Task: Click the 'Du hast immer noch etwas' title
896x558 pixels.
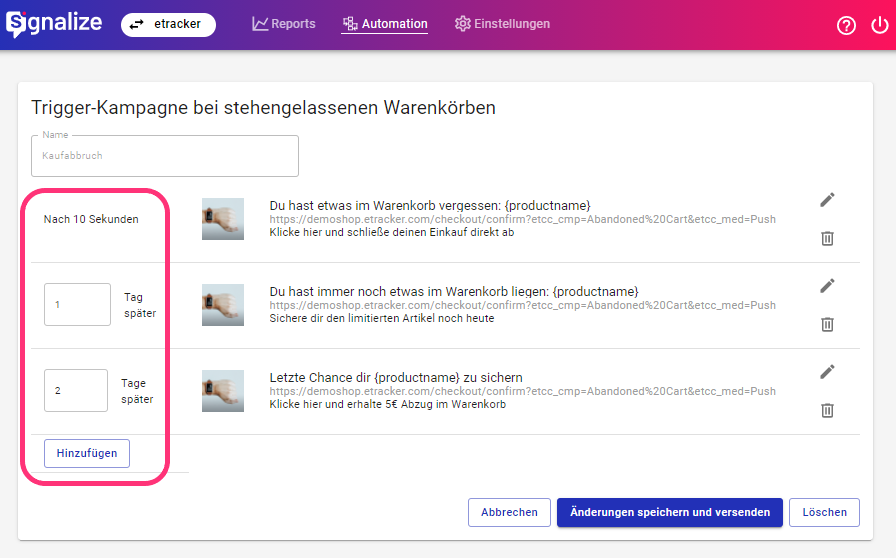Action: [454, 292]
